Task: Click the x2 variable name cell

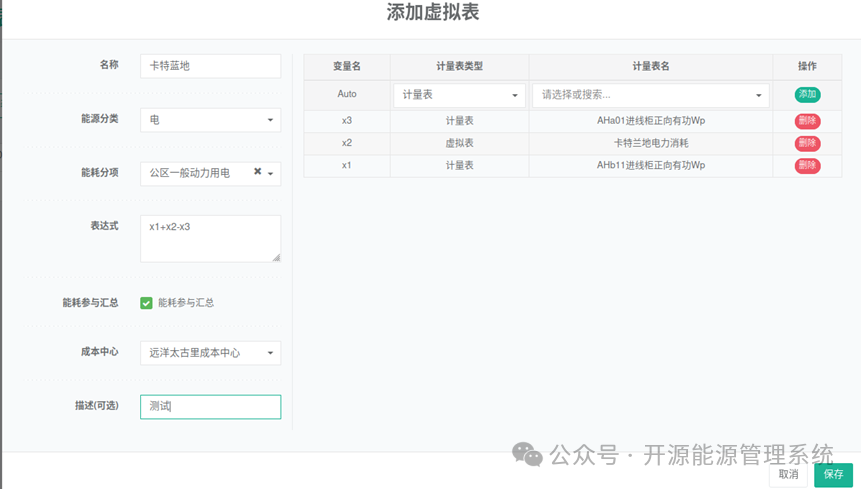Action: [346, 143]
